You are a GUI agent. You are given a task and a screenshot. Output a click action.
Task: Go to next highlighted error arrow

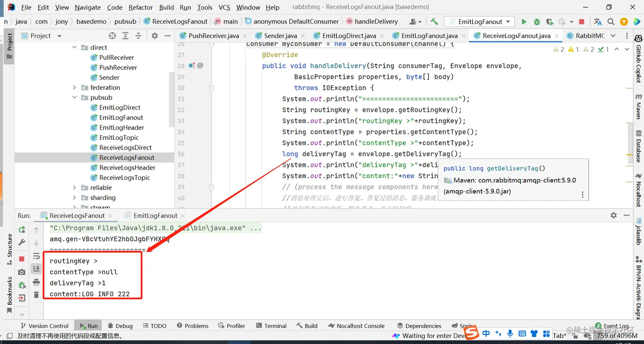[627, 49]
